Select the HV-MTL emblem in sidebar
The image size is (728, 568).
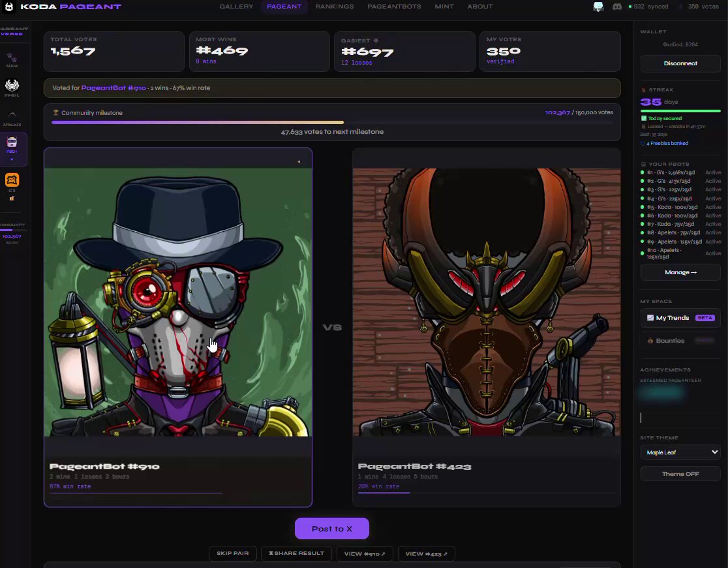click(x=12, y=85)
